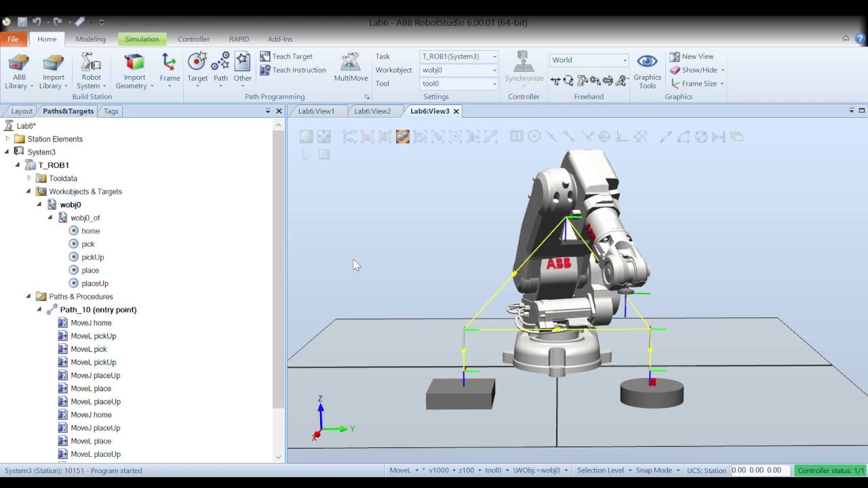Viewport: 868px width, 488px height.
Task: Select the angle measure tool
Action: pyautogui.click(x=684, y=137)
